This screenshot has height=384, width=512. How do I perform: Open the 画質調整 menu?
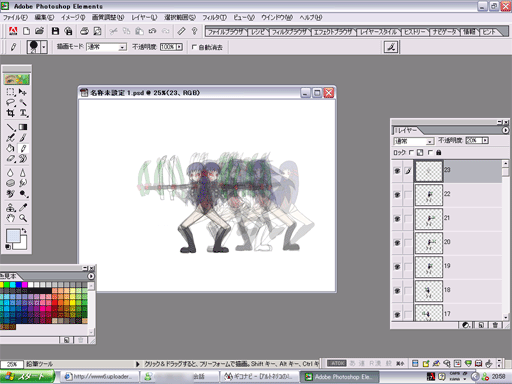108,17
